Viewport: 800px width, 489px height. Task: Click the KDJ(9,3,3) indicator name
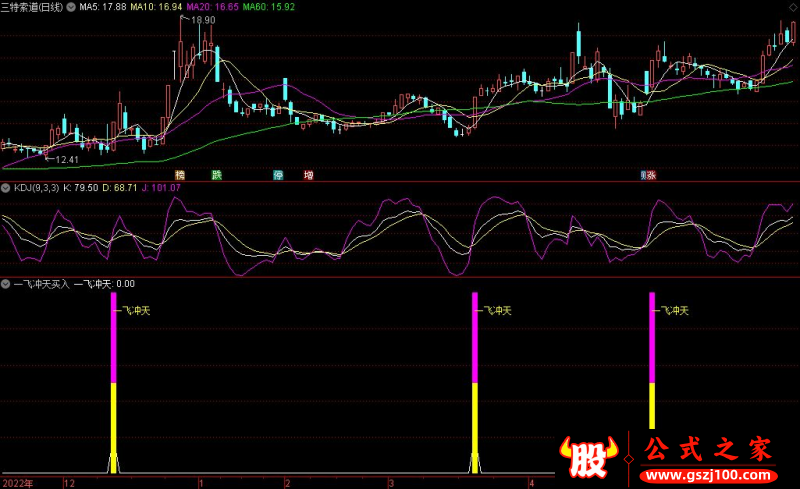pyautogui.click(x=36, y=187)
